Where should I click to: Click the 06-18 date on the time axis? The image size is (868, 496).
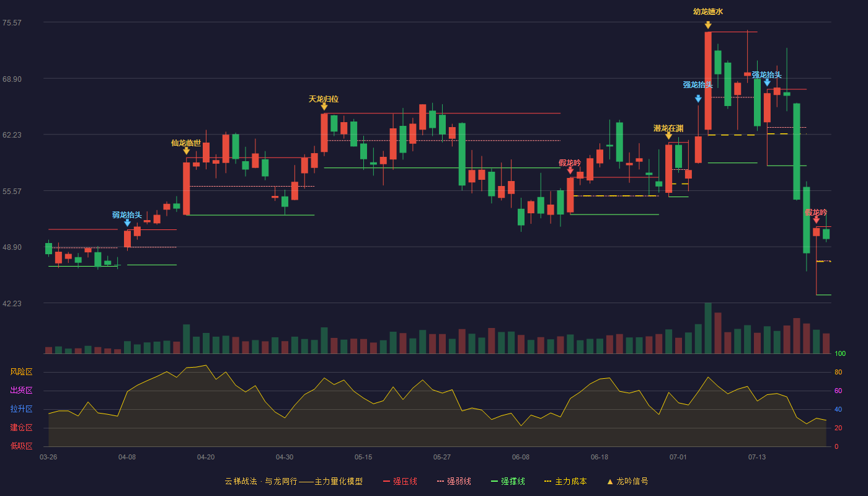[600, 457]
